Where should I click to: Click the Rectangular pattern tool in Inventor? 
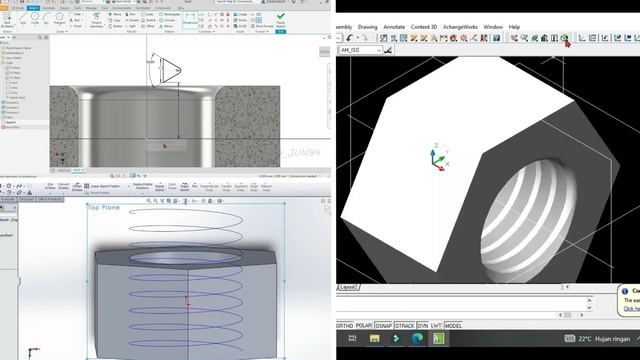(x=170, y=14)
